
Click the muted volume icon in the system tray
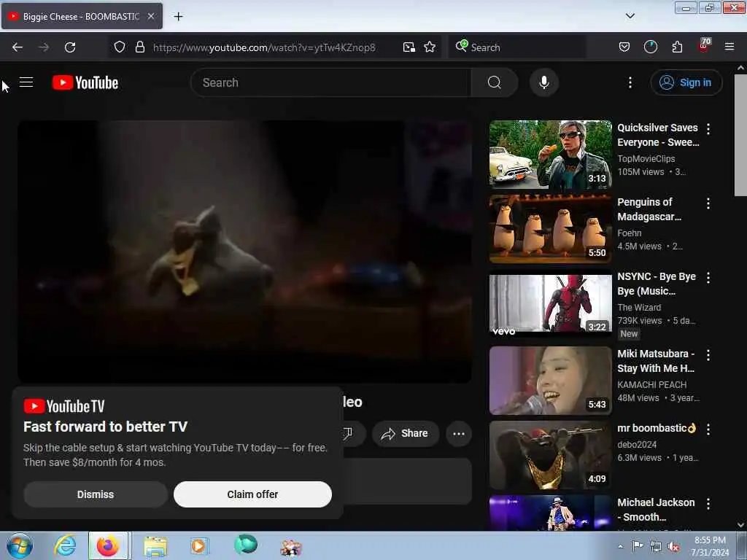click(x=673, y=547)
